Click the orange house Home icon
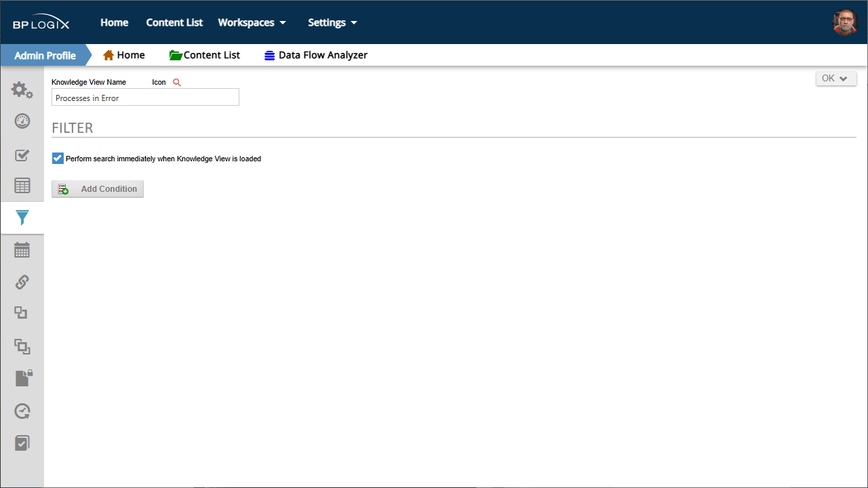Screen dimensions: 868x488 coord(108,55)
